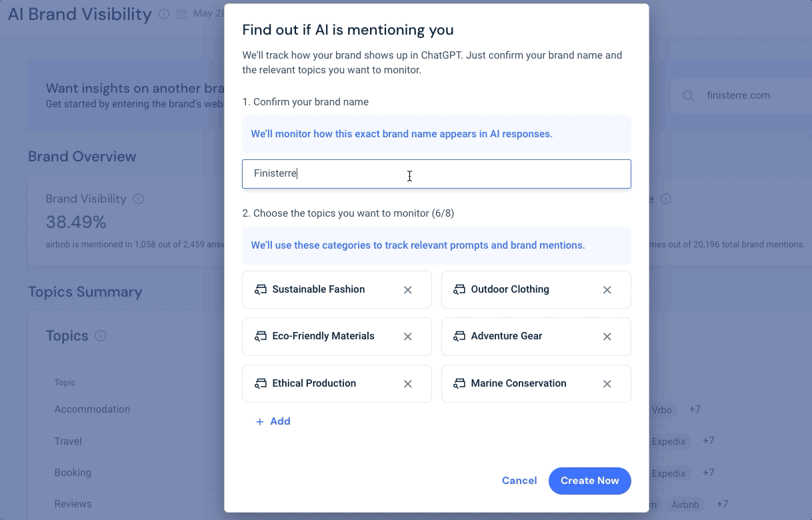The image size is (812, 520).
Task: Cancel the brand tracking dialog
Action: pyautogui.click(x=519, y=481)
